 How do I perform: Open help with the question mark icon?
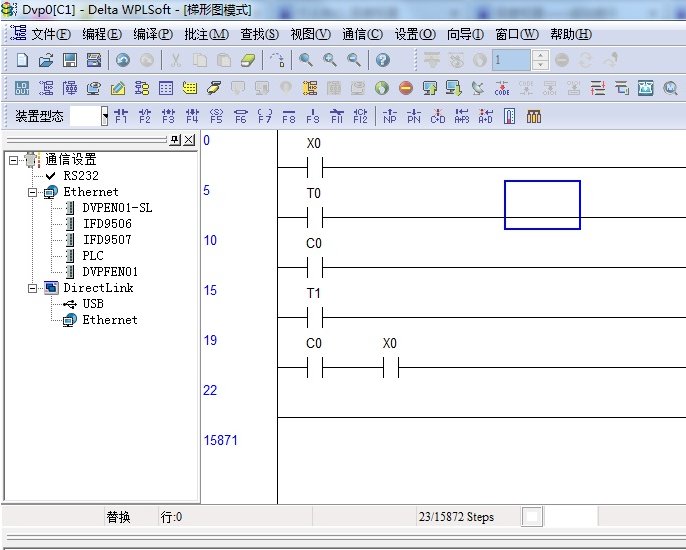coord(383,60)
